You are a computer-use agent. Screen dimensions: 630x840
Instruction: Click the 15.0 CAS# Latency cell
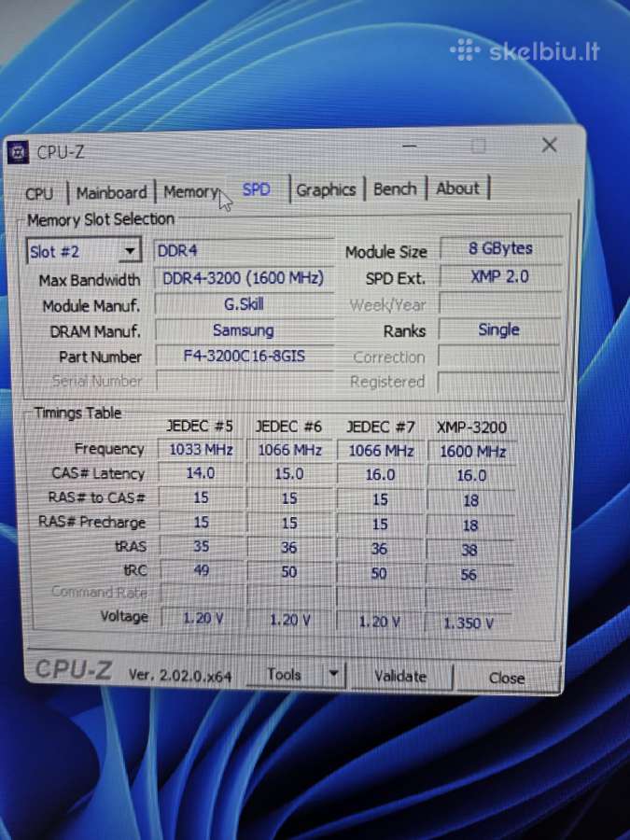[289, 473]
